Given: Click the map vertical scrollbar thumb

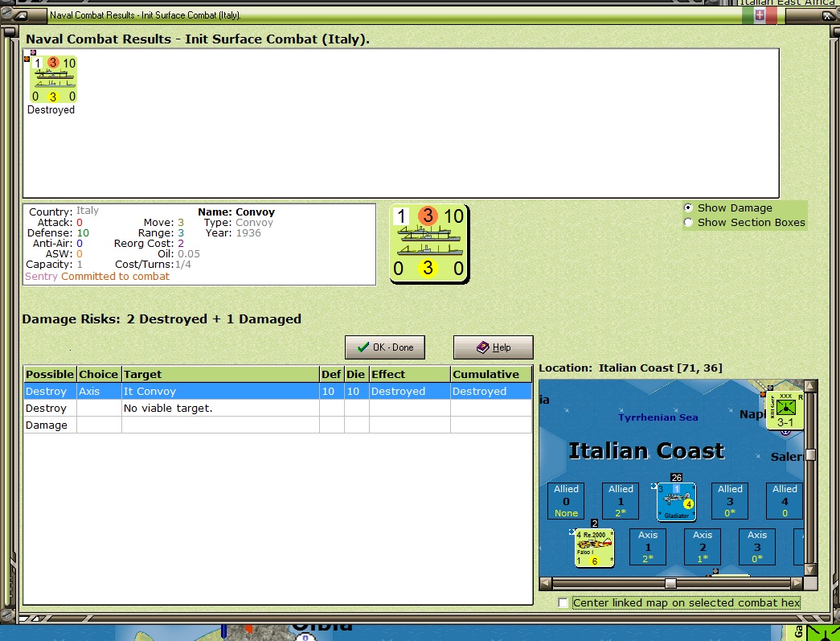Looking at the screenshot, I should (810, 454).
